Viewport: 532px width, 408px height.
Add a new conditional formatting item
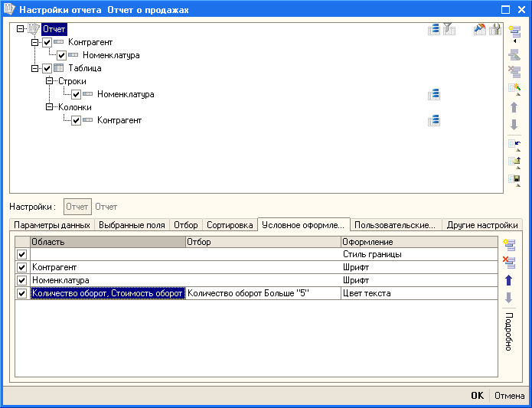point(510,244)
